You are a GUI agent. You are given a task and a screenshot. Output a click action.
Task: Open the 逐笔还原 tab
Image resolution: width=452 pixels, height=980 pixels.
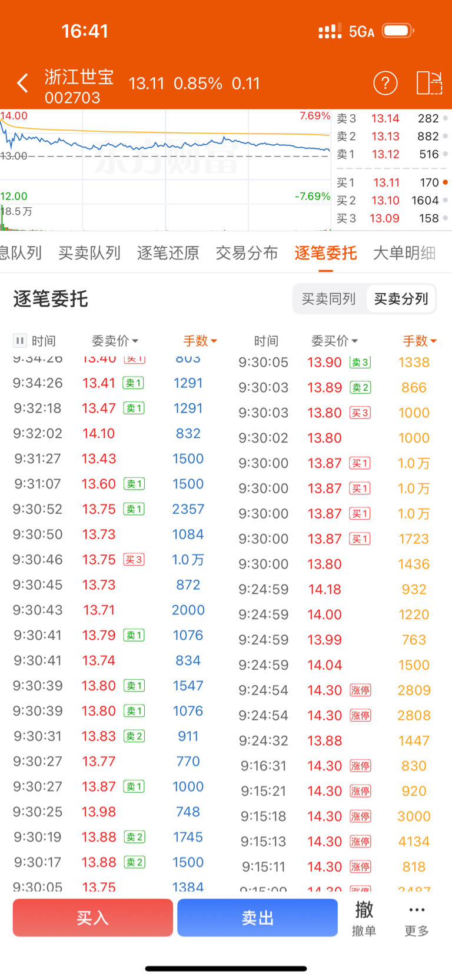[168, 253]
